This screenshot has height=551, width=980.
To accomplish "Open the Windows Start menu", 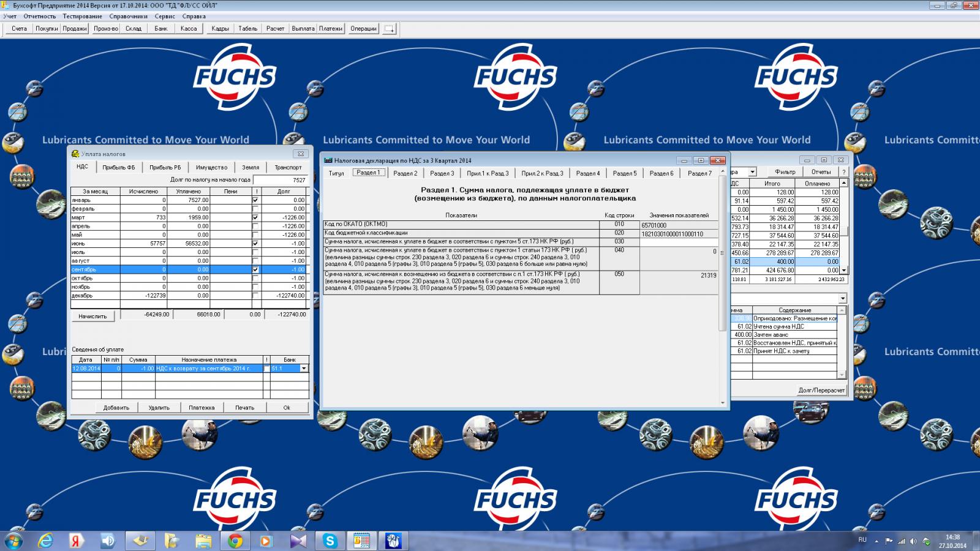I will click(x=13, y=541).
